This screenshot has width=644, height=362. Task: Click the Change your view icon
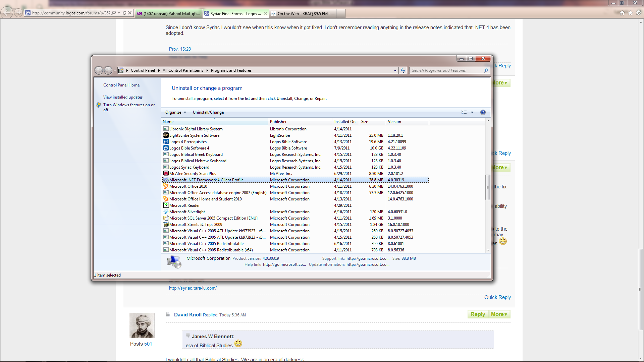[x=464, y=112]
